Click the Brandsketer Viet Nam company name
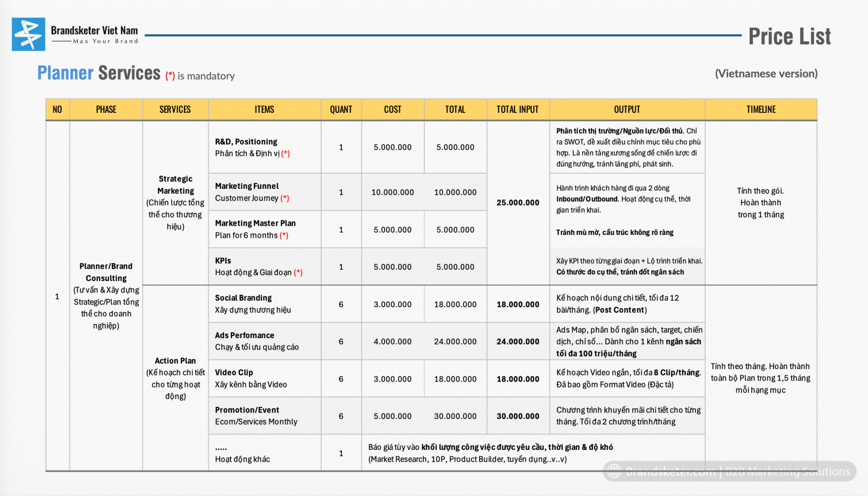 pos(94,31)
